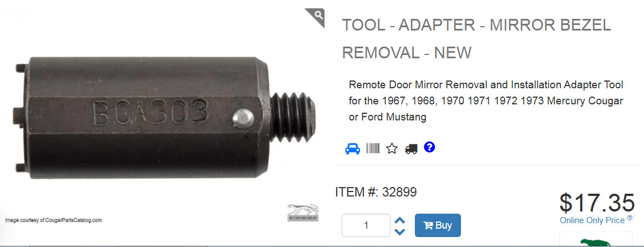Screen dimensions: 644x247
Task: Click the blue Buy button
Action: [438, 225]
